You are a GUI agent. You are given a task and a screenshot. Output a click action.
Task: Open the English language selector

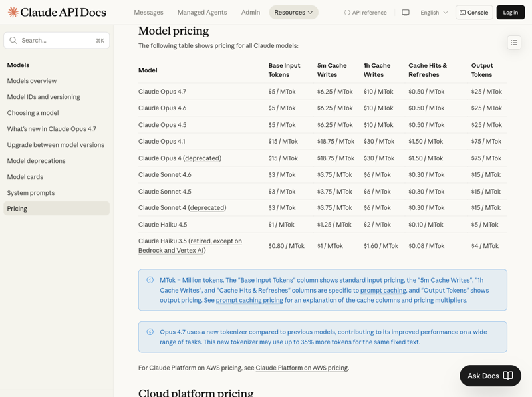[x=434, y=13]
